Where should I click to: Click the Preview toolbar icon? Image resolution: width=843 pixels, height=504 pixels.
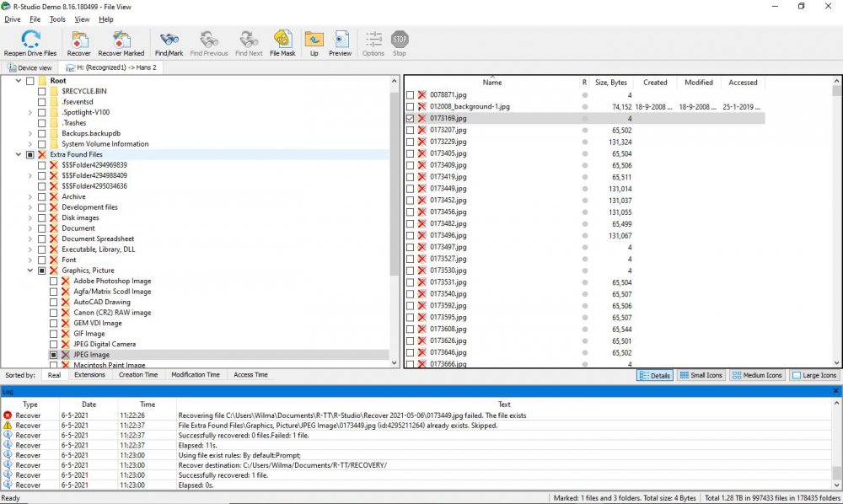pyautogui.click(x=341, y=39)
